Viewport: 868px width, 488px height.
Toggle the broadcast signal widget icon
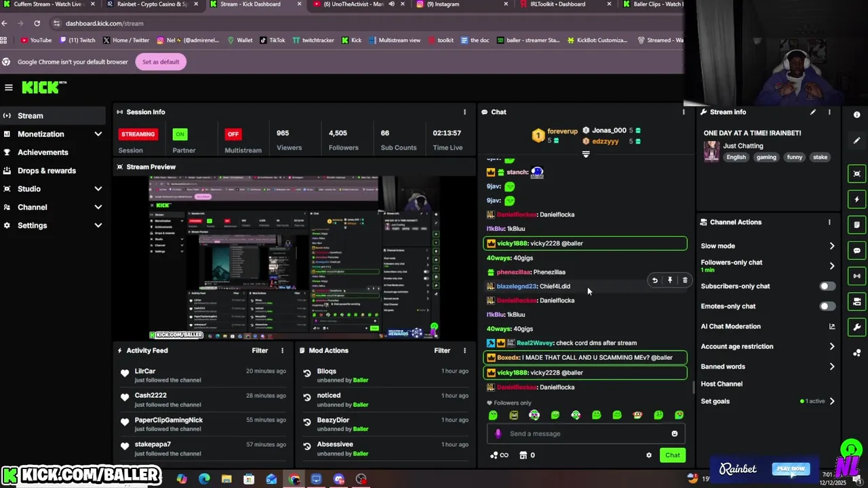857,276
